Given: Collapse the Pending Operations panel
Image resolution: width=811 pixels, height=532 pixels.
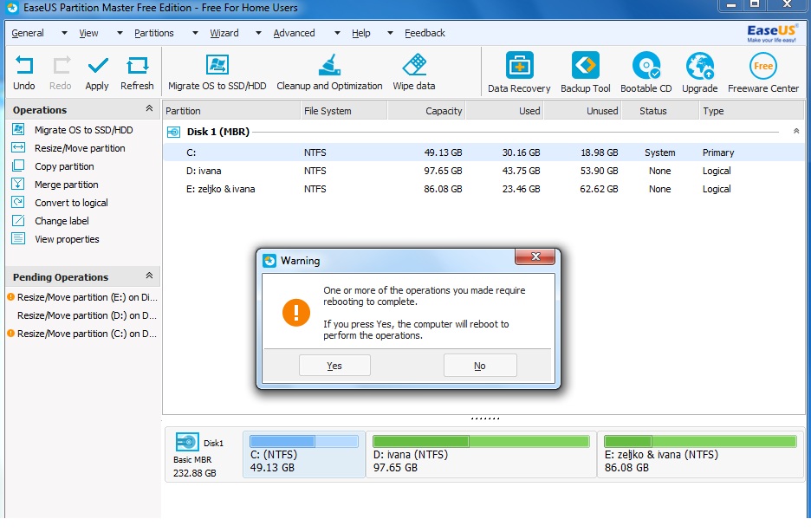Looking at the screenshot, I should coord(149,276).
